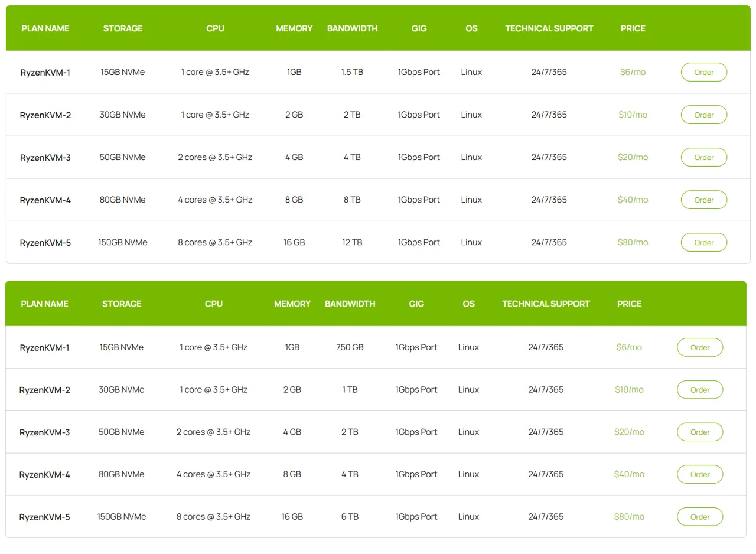
Task: Order RyzenKVM-2 plan with 2 TB bandwidth
Action: point(704,115)
